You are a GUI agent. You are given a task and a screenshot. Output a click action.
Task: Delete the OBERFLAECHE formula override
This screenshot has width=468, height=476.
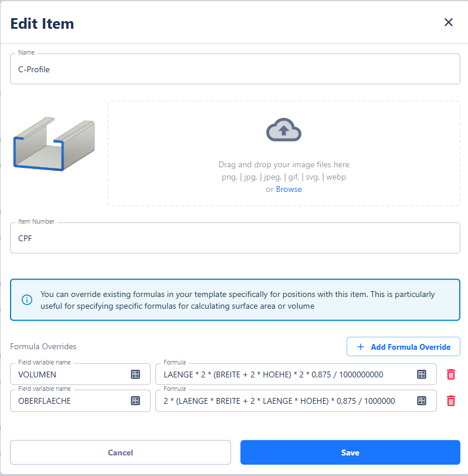pos(450,401)
